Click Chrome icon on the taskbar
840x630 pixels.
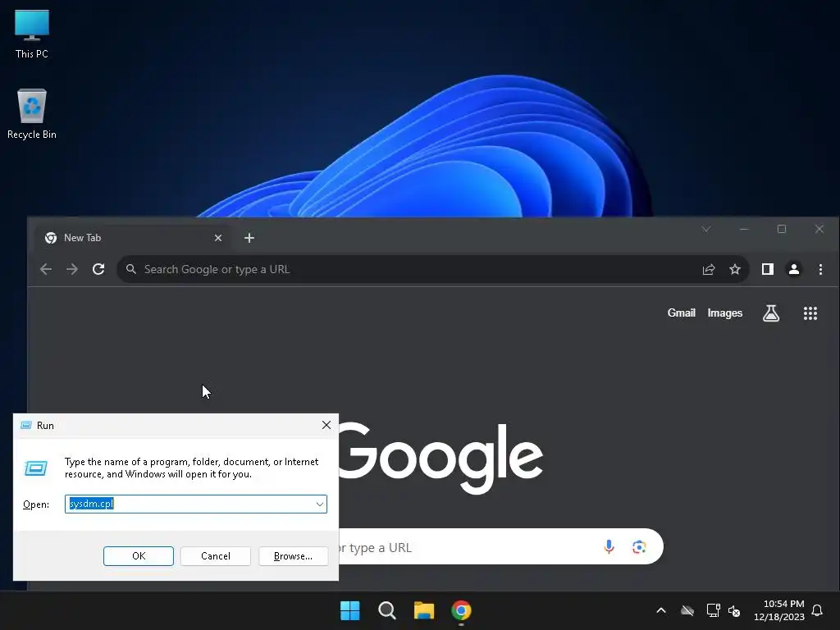[461, 610]
